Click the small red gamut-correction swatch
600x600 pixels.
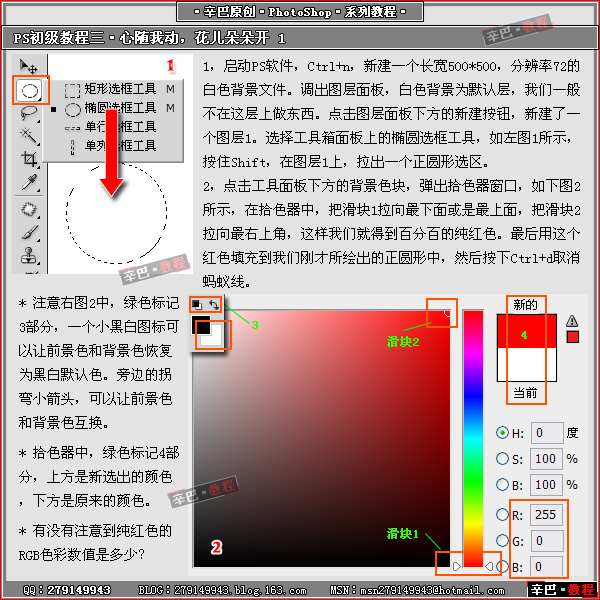[x=573, y=337]
